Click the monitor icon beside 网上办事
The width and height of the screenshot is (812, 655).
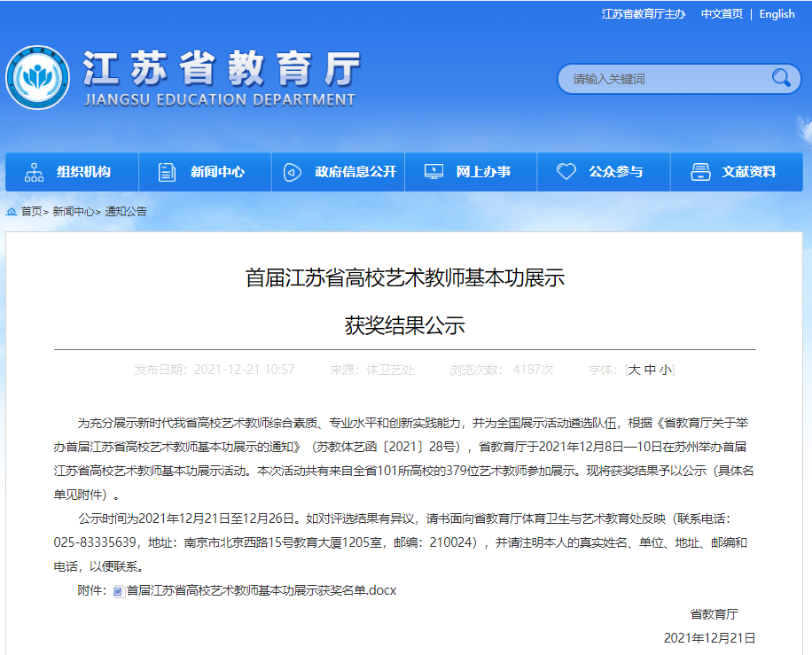[x=433, y=172]
